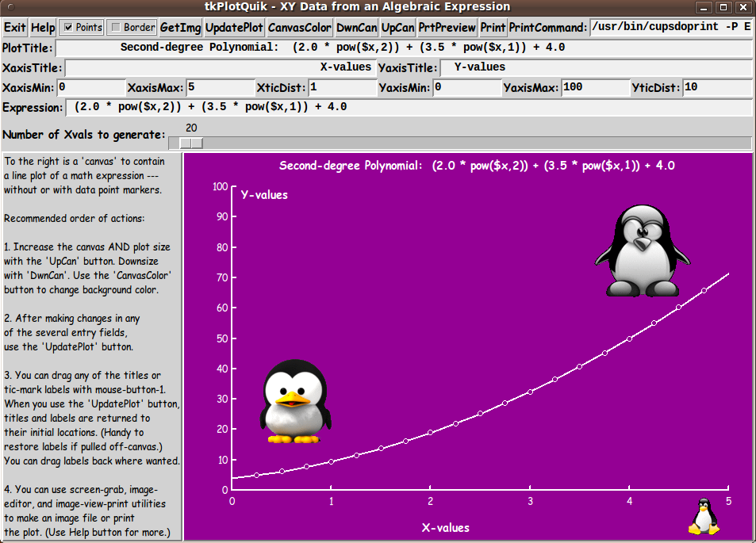Click in the YaxisTitle entry field

click(x=596, y=67)
